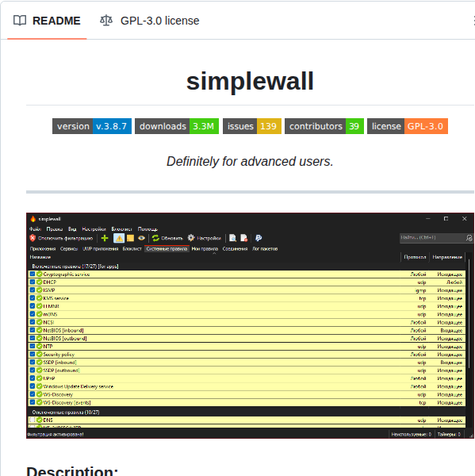Open the contributors 39 badge
Viewport: 475px width, 476px height.
(x=324, y=126)
